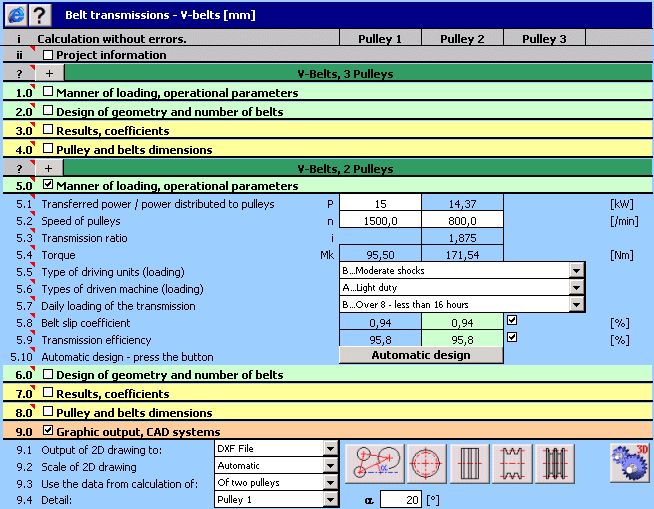Open Type of driving units dropdown

pyautogui.click(x=576, y=270)
